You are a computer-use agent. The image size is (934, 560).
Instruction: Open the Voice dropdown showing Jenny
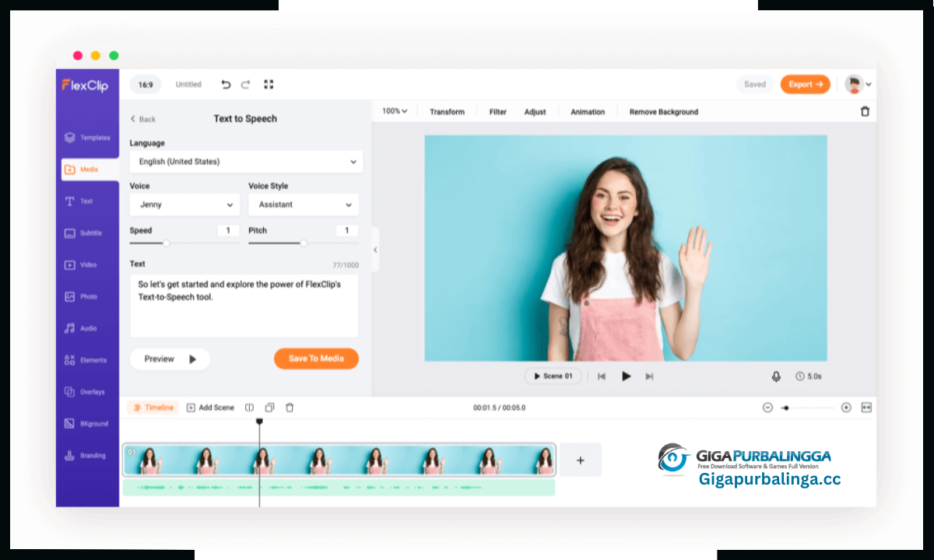click(x=185, y=205)
